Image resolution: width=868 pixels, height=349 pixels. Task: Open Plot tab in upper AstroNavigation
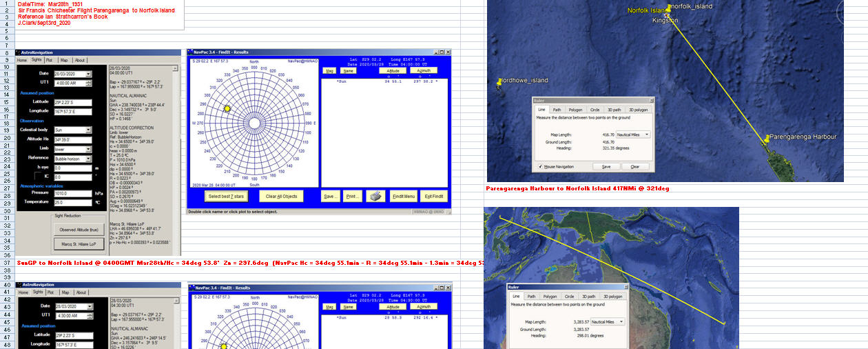point(50,60)
